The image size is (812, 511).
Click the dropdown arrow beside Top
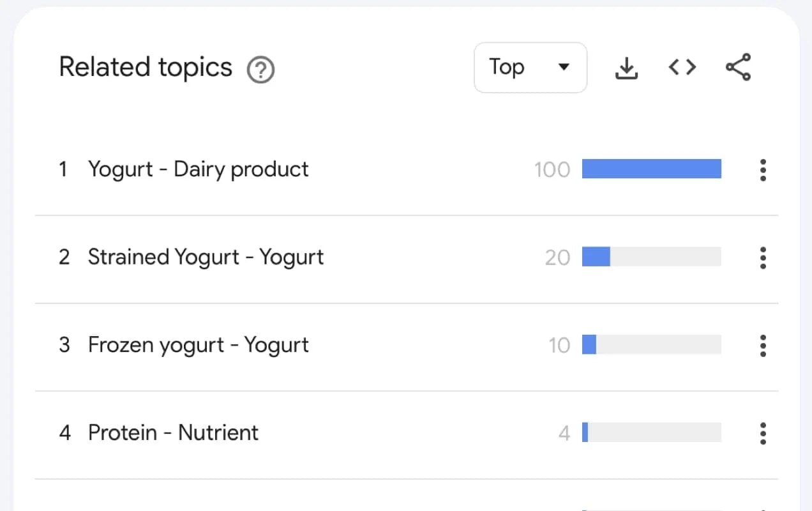563,68
